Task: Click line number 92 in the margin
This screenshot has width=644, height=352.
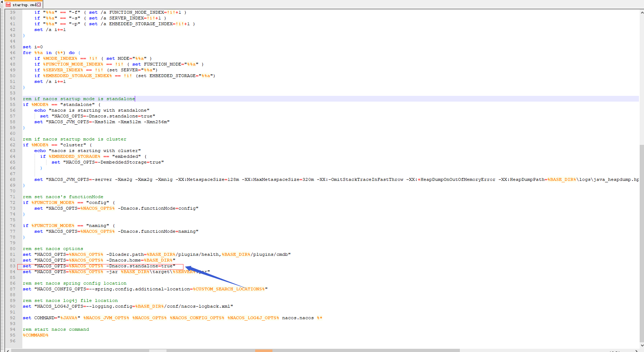Action: tap(13, 318)
